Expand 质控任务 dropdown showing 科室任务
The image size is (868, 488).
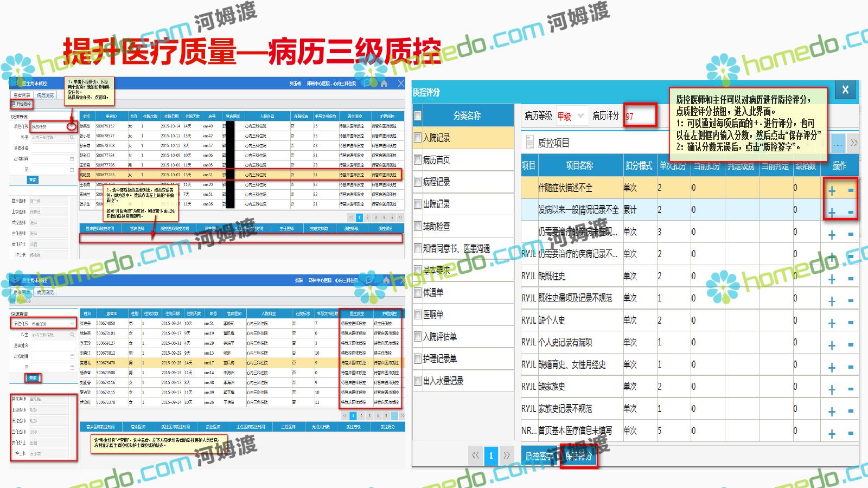(x=72, y=324)
